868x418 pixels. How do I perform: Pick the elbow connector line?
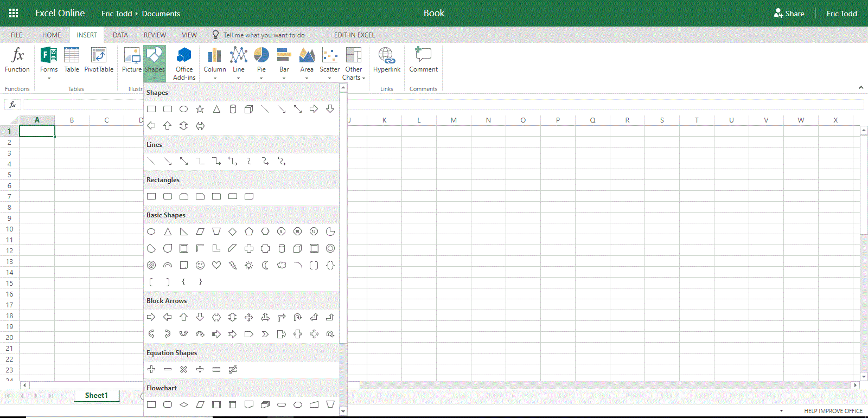(200, 161)
